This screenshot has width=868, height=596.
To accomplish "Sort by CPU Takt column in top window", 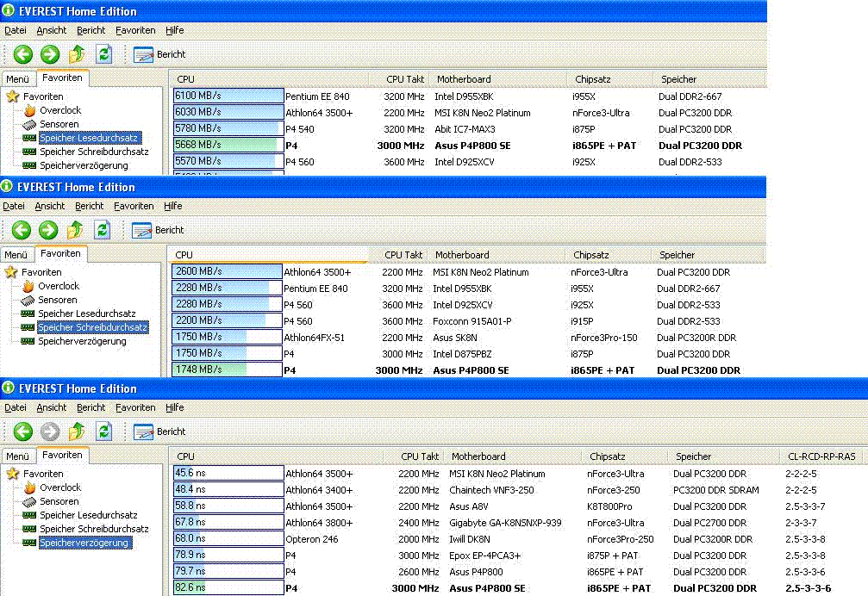I will [x=399, y=79].
